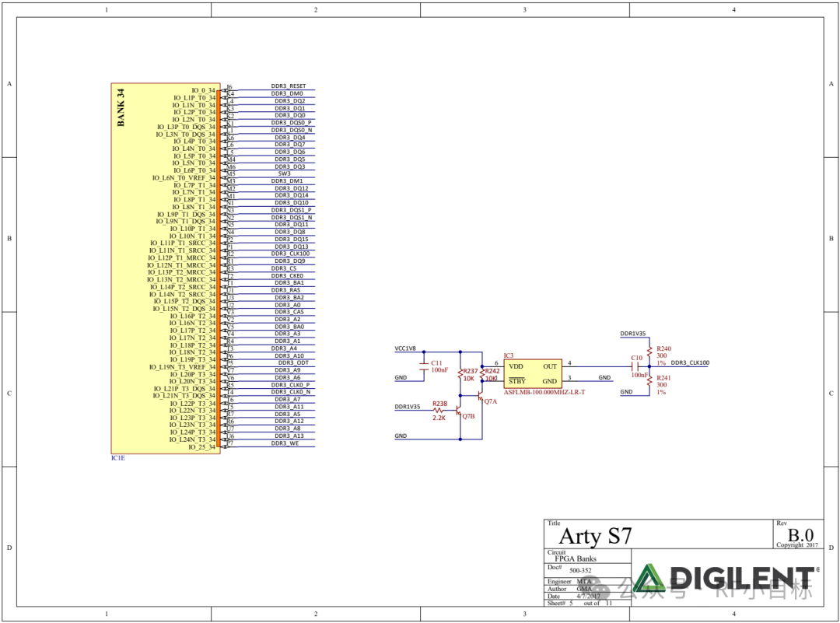Click the IC3 oscillator component body
Viewport: 840px width, 623px height.
[533, 373]
